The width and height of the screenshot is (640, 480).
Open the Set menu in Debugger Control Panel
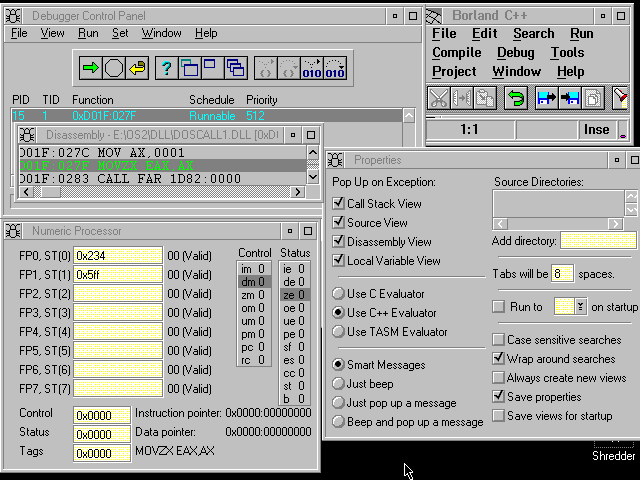click(x=120, y=33)
